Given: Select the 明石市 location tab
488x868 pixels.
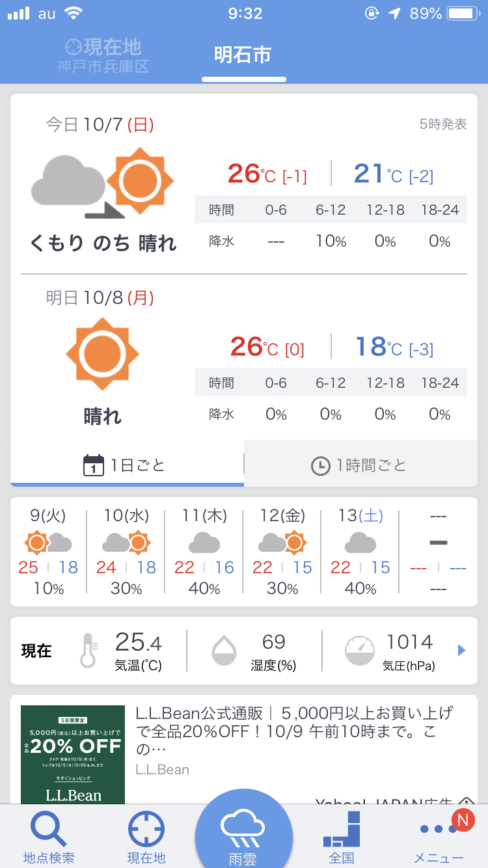Looking at the screenshot, I should pos(243,56).
